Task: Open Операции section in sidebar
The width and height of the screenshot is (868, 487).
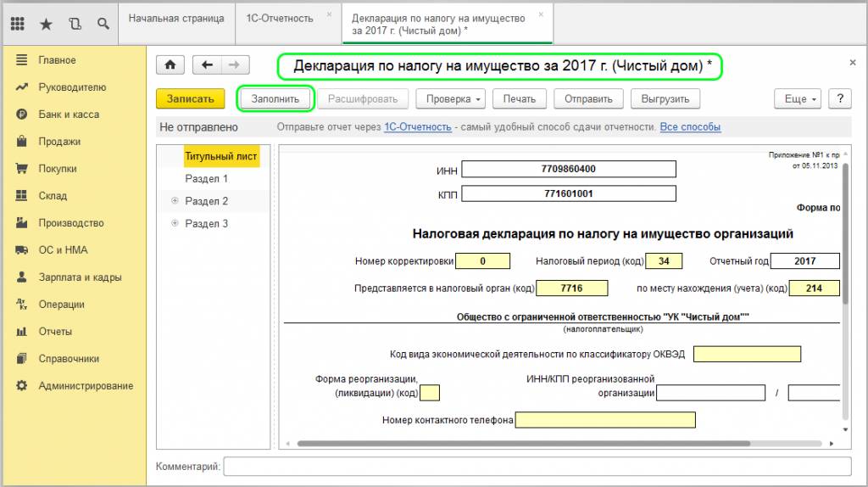Action: (61, 305)
